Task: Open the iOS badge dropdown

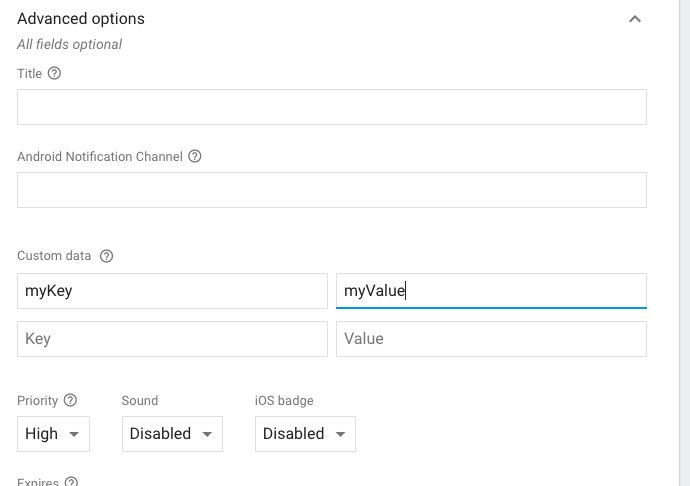Action: click(x=305, y=434)
